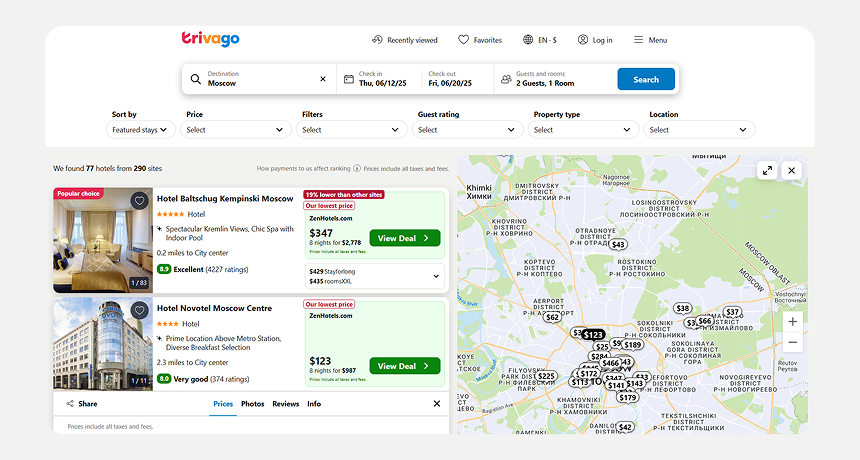The image size is (860, 460).
Task: Select the $189 map price marker
Action: 632,345
